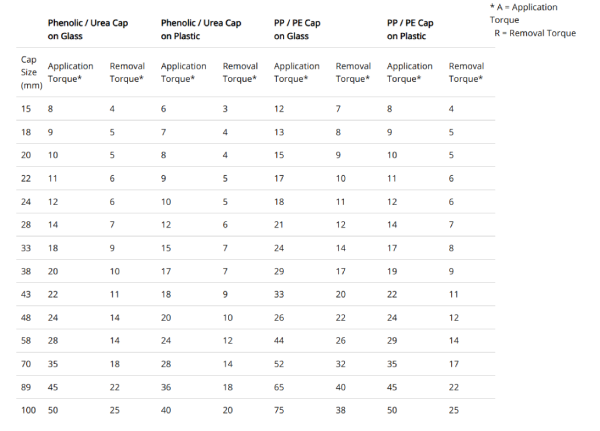Click cap size 15 in the first column
600x431 pixels.
coord(27,108)
